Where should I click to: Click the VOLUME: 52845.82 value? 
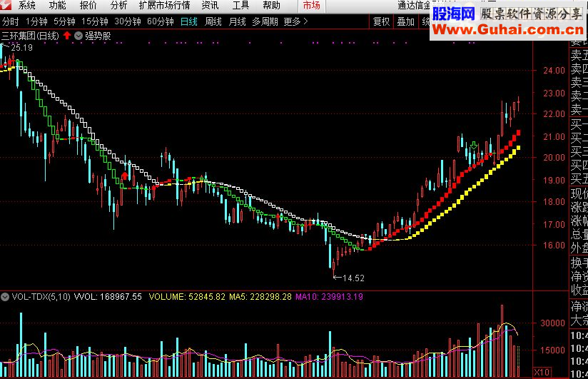(x=187, y=297)
